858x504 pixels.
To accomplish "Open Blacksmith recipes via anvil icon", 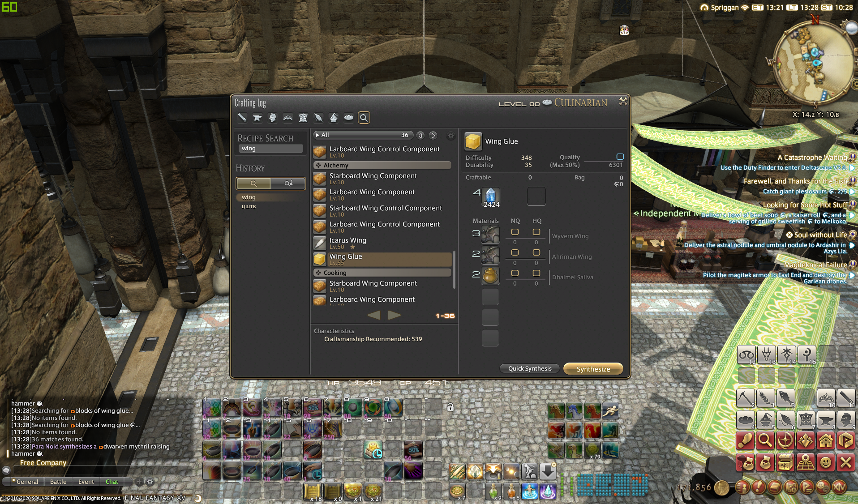I will point(257,118).
